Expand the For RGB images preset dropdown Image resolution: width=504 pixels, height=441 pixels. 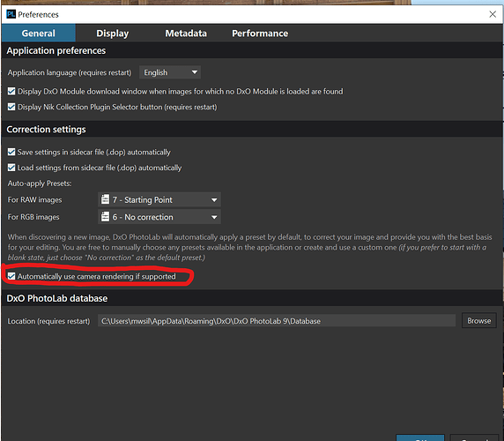click(159, 217)
